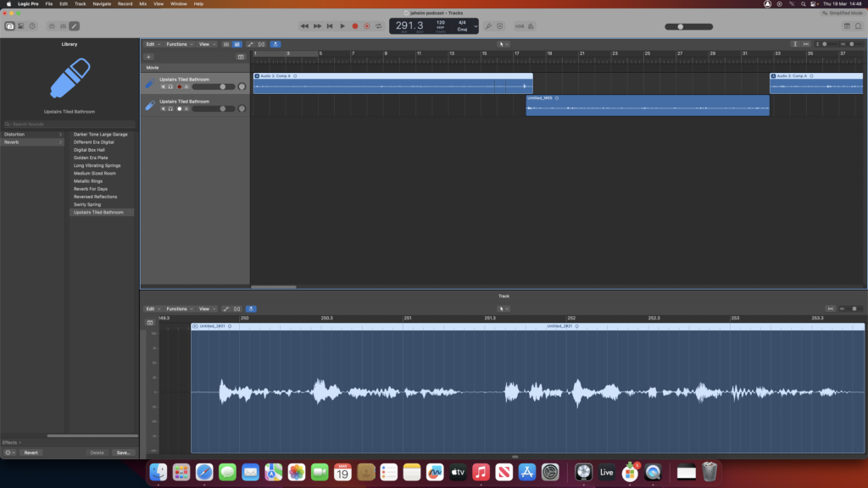Open the Edit dropdown in audio editor

click(151, 309)
